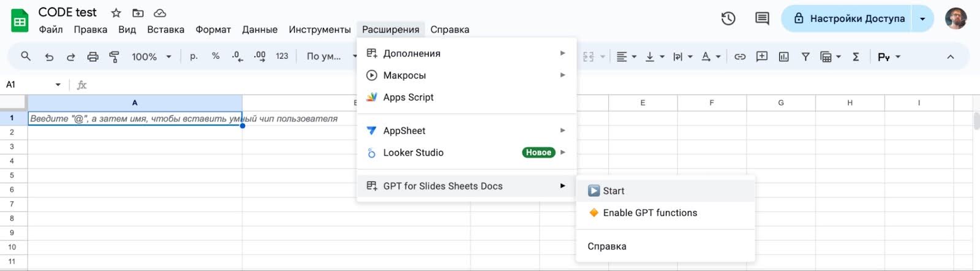Open the Google Sheets home icon
This screenshot has width=980, height=271.
[20, 21]
